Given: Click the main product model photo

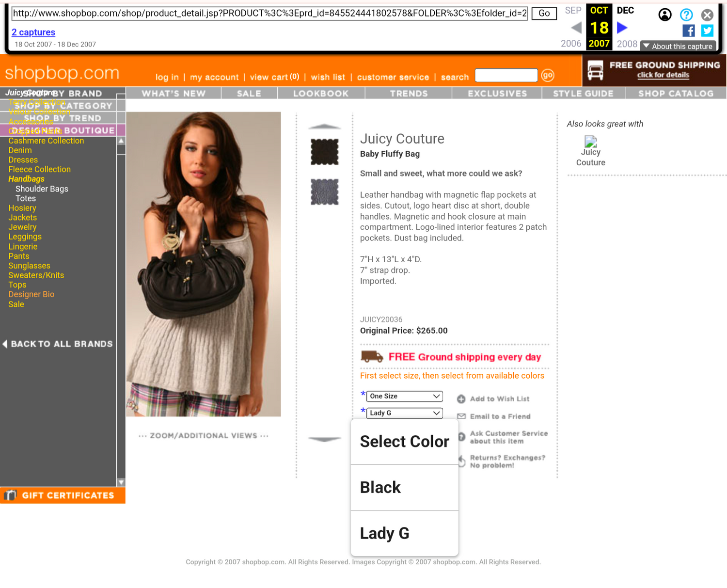Looking at the screenshot, I should coord(204,264).
